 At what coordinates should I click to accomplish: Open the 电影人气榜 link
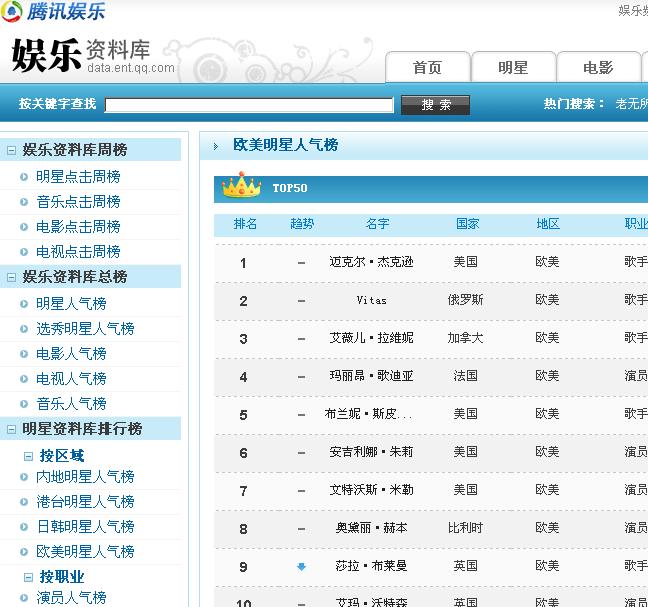pyautogui.click(x=71, y=354)
